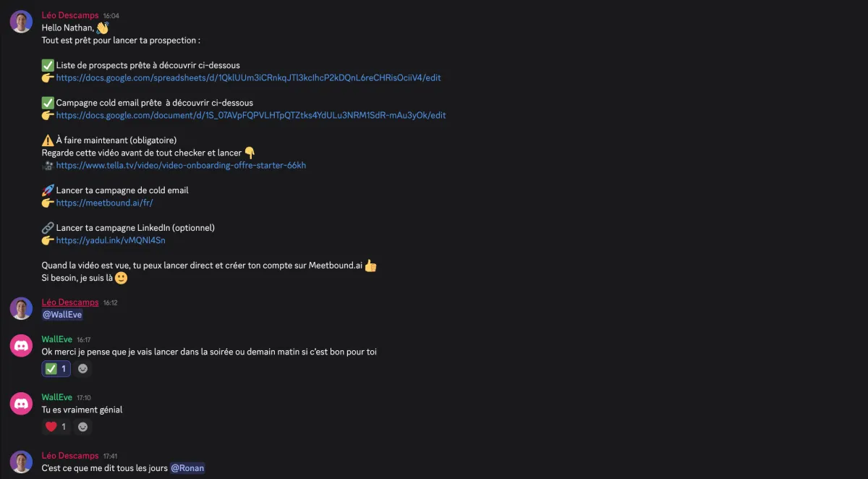Image resolution: width=868 pixels, height=479 pixels.
Task: Open the Google Docs cold email campaign link
Action: (251, 115)
